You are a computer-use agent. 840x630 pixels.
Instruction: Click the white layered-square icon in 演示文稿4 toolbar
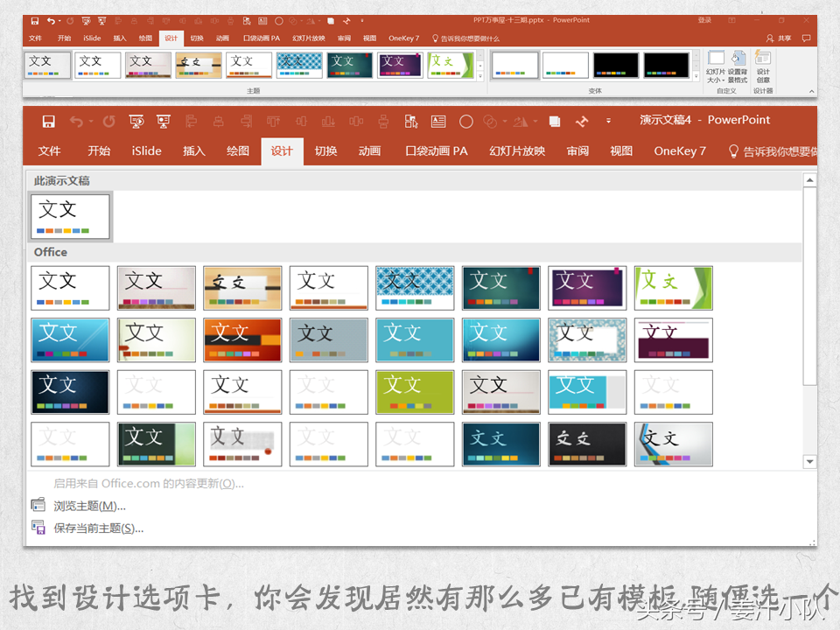coord(555,122)
